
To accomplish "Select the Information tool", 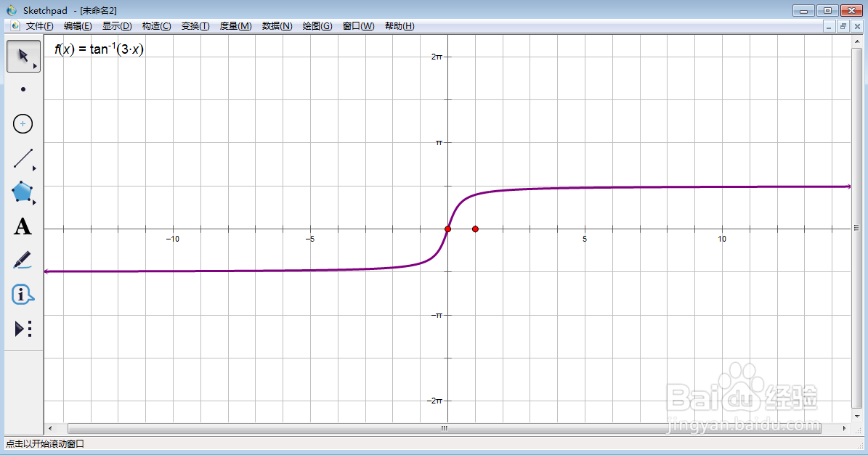I will [23, 295].
